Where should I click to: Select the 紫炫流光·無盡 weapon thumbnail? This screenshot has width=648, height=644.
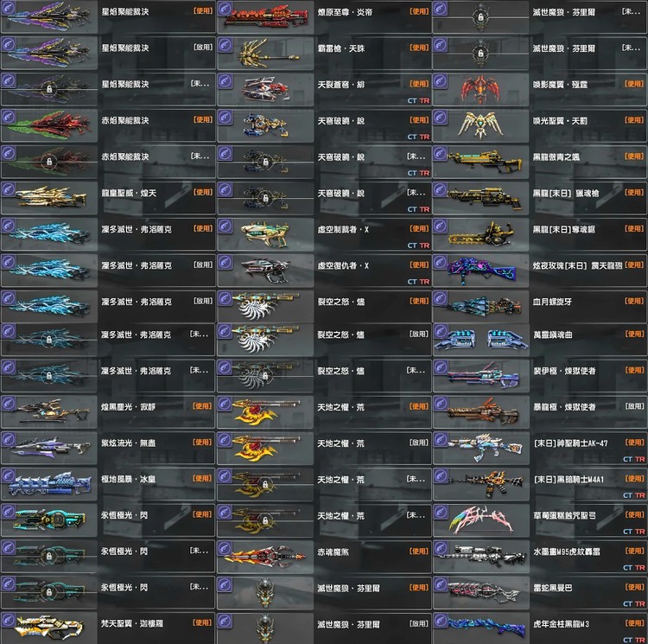50,448
